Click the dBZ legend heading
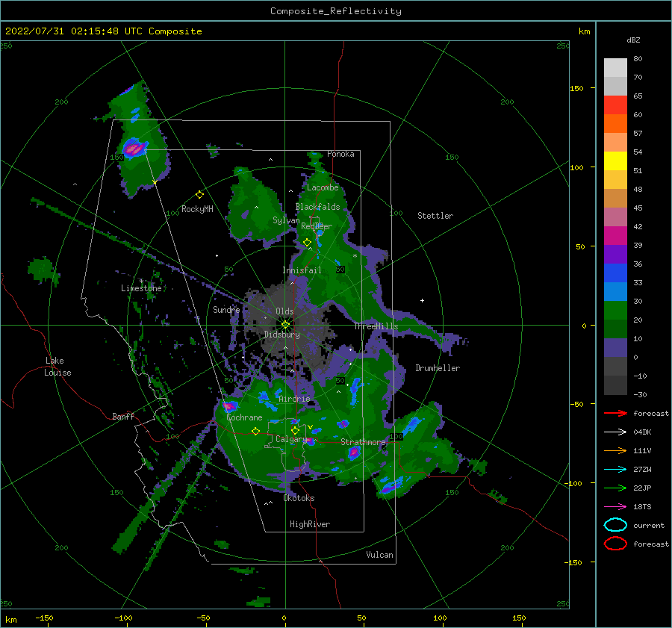 [x=633, y=40]
